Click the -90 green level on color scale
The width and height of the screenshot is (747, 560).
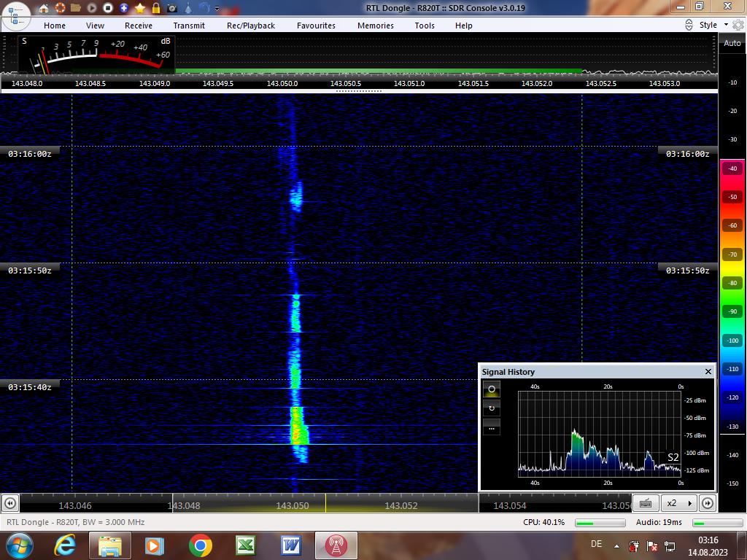pyautogui.click(x=732, y=311)
